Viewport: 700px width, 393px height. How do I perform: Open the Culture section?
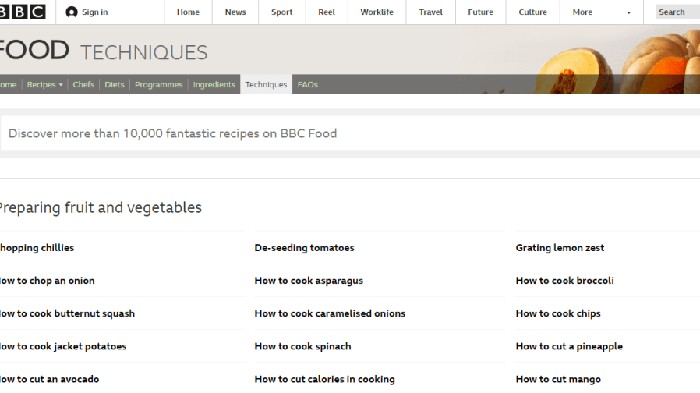pyautogui.click(x=533, y=12)
